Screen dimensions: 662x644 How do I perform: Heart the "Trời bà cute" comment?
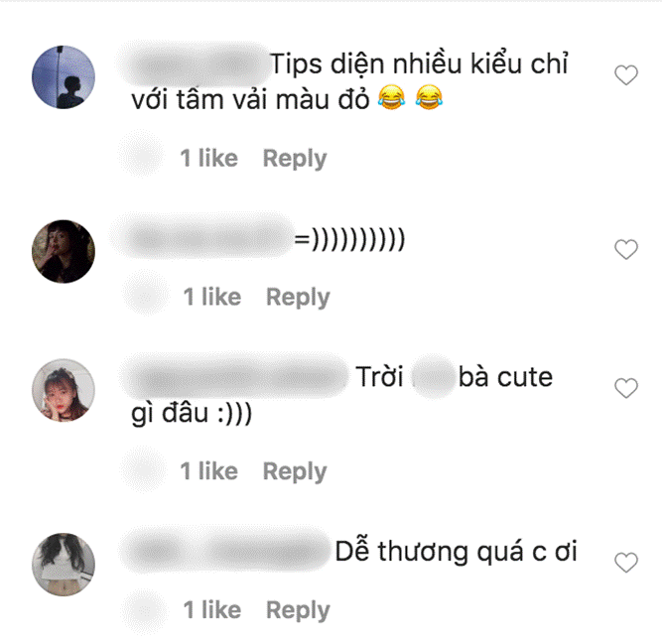[x=625, y=388]
